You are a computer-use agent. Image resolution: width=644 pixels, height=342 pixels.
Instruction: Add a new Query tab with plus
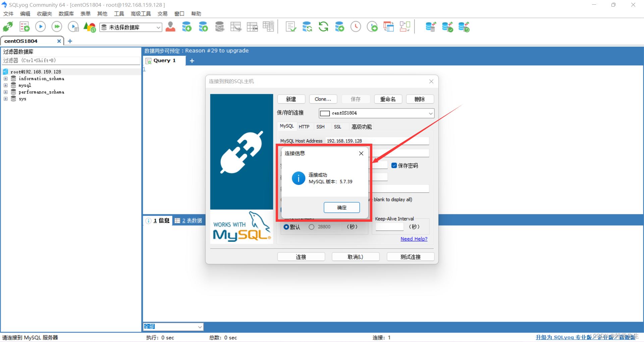coord(192,61)
